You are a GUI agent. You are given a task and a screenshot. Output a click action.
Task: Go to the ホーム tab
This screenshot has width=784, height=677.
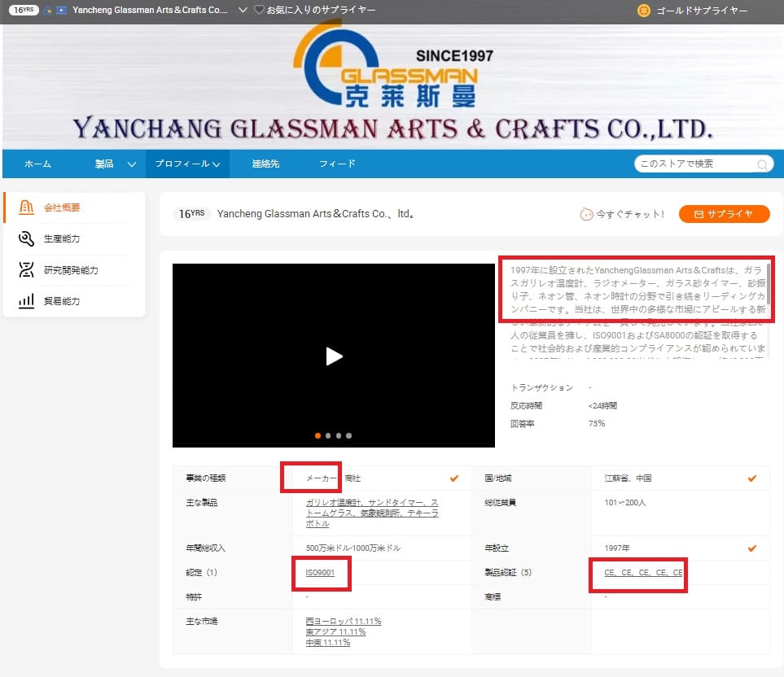pos(37,164)
